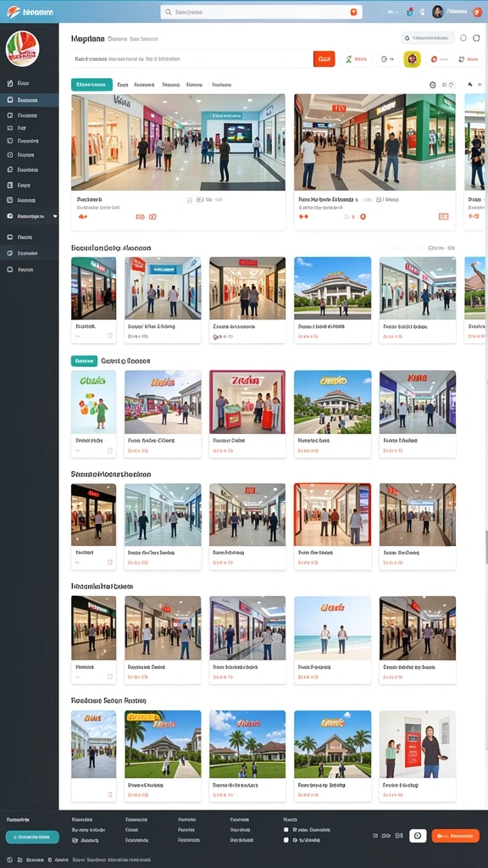Check the first checkbox in the footer
The width and height of the screenshot is (488, 868).
286,830
